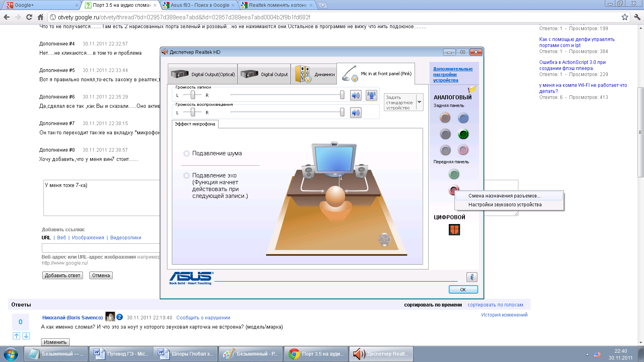Open the browser home page
The image size is (644, 362).
click(40, 17)
